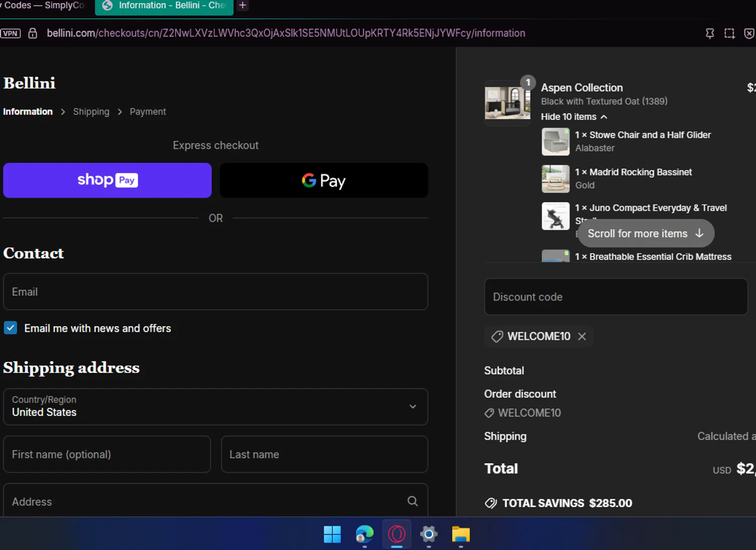The width and height of the screenshot is (756, 550).
Task: Pay with Google Pay button
Action: pos(324,180)
